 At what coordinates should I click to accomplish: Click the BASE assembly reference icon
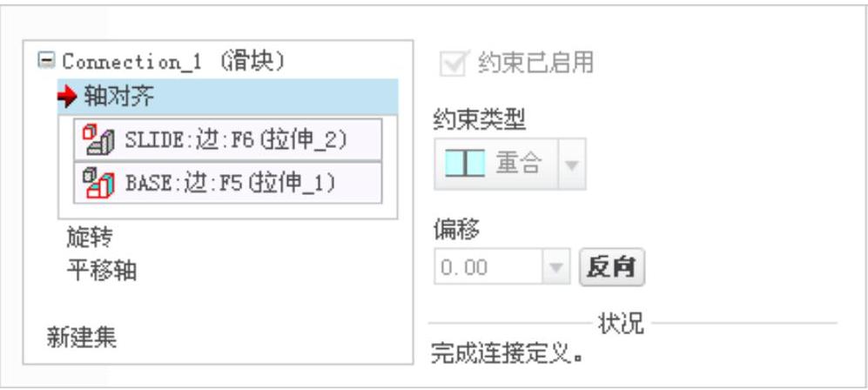pyautogui.click(x=98, y=183)
